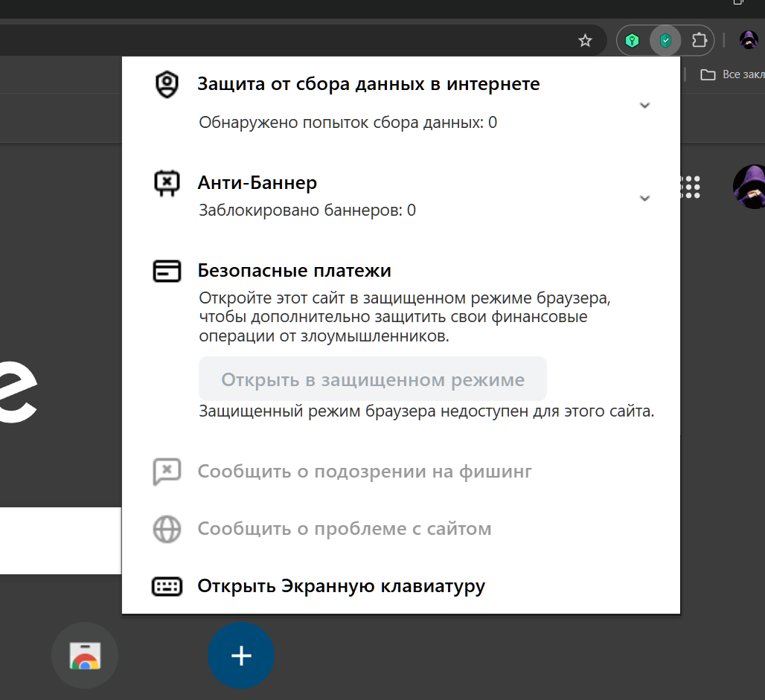Bookmark this page with the star icon
The height and width of the screenshot is (700, 765).
tap(584, 40)
